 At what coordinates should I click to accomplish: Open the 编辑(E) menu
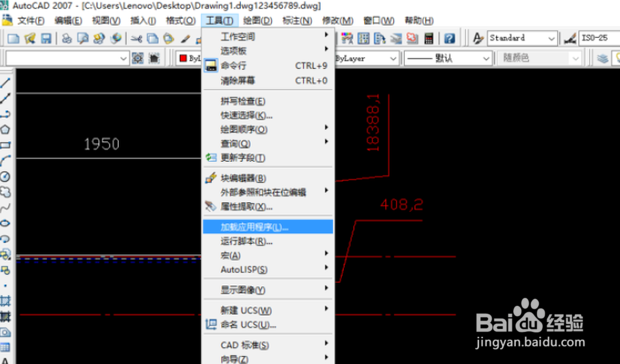pyautogui.click(x=68, y=21)
